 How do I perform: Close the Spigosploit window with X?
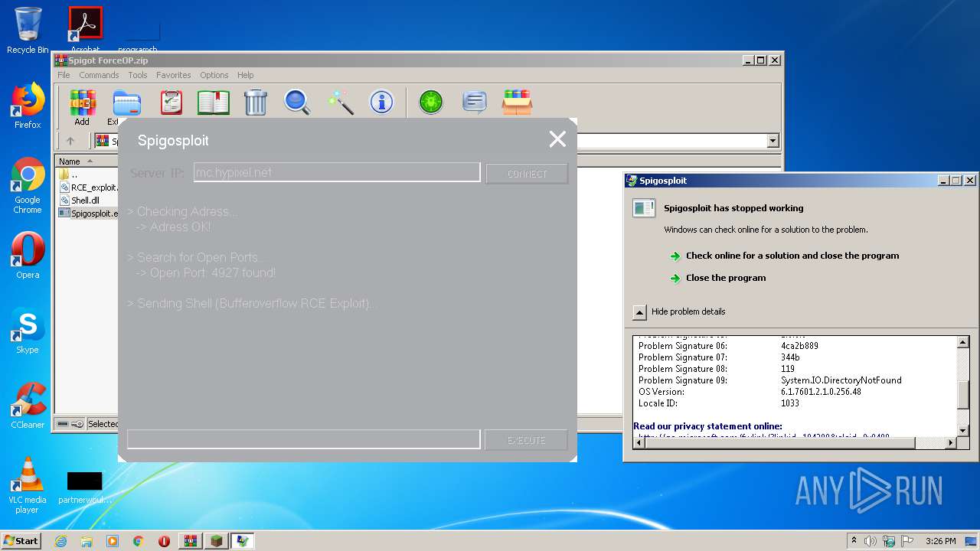pyautogui.click(x=557, y=139)
